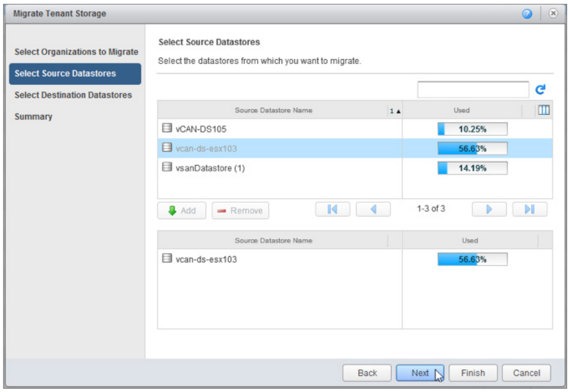Jump to first page with the pagination icon
The height and width of the screenshot is (392, 570).
[x=333, y=209]
